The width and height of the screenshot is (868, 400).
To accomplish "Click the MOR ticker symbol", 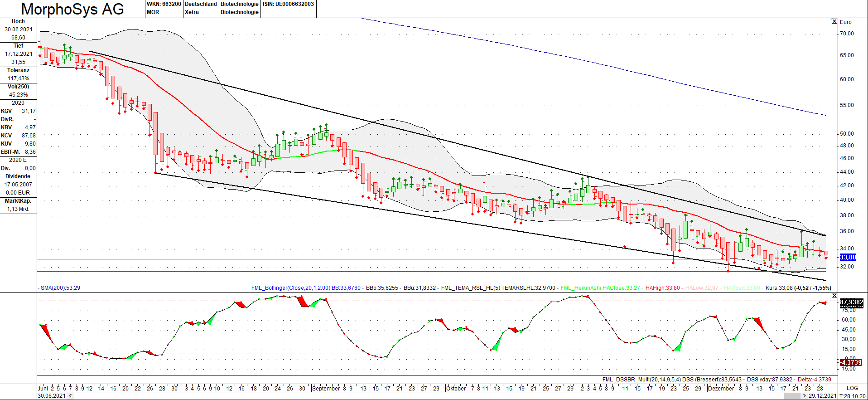I will point(153,12).
